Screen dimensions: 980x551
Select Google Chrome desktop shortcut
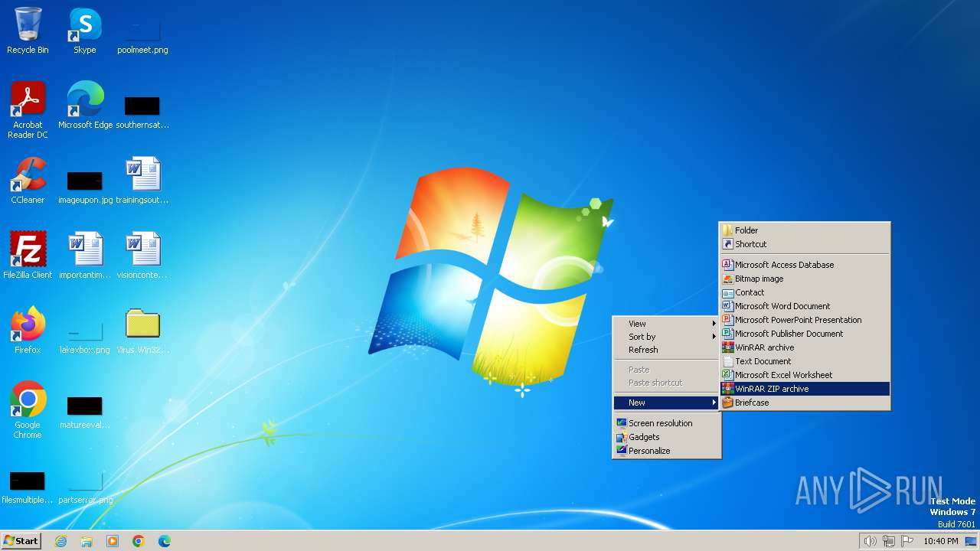coord(28,409)
